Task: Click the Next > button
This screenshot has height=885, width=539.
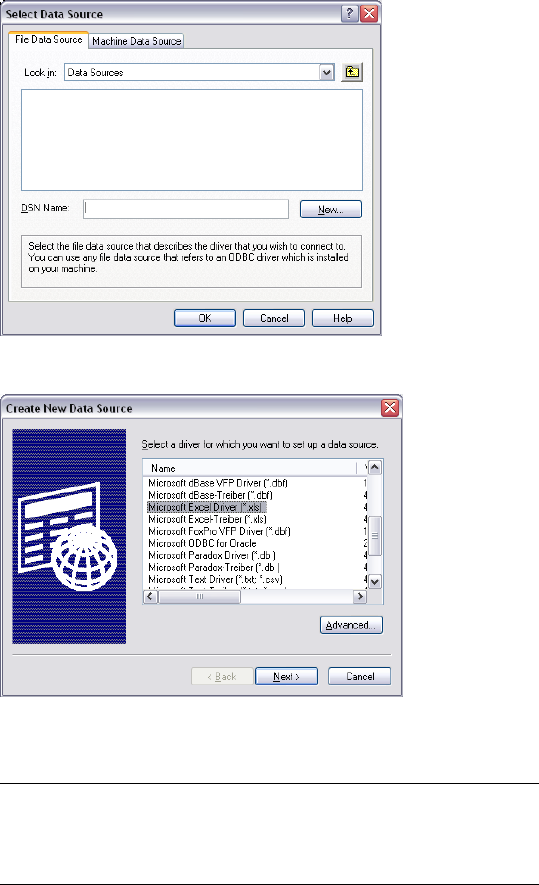Action: [286, 676]
